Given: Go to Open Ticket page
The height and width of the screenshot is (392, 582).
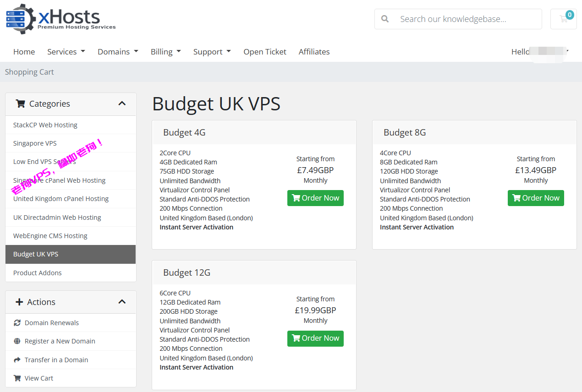Looking at the screenshot, I should click(x=265, y=52).
